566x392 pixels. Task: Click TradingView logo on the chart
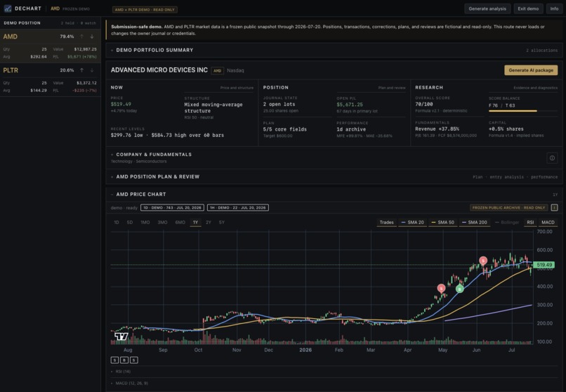[121, 337]
